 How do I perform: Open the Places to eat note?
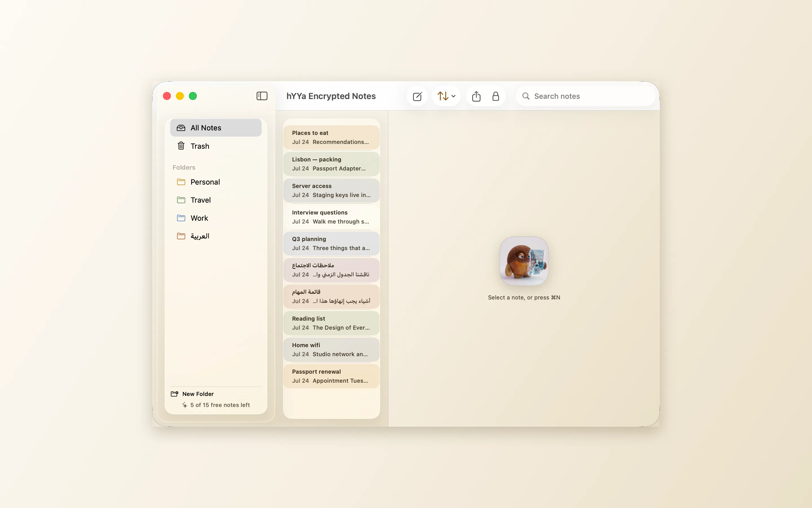(331, 137)
